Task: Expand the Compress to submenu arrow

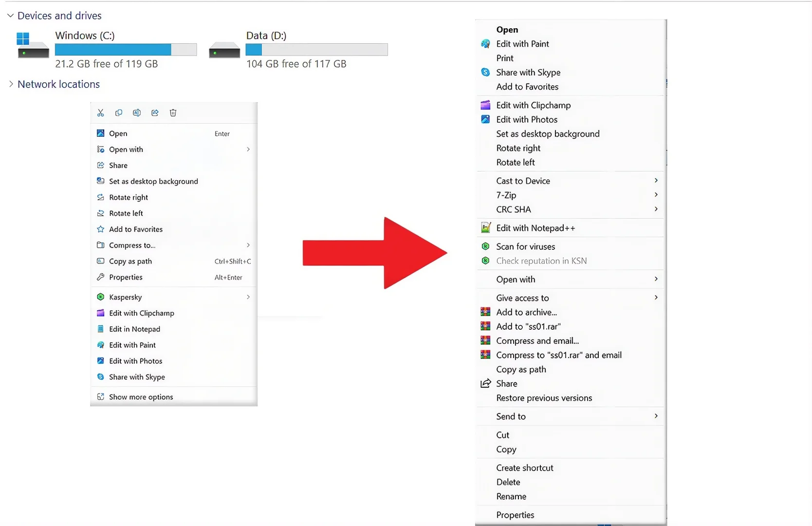Action: point(248,245)
